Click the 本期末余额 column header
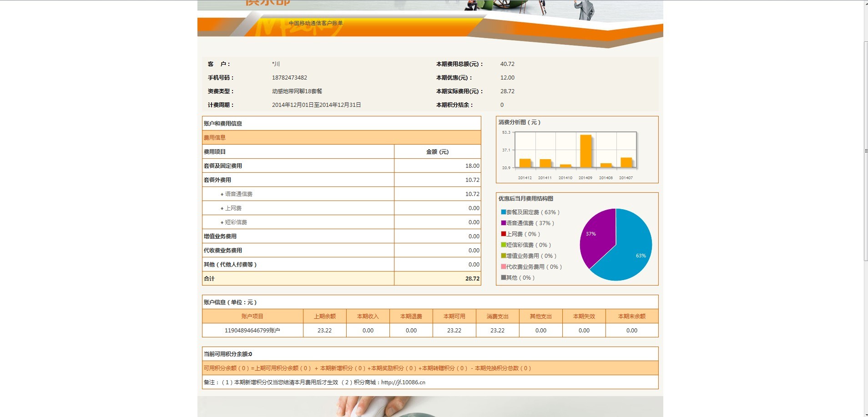The height and width of the screenshot is (417, 868). [x=631, y=316]
